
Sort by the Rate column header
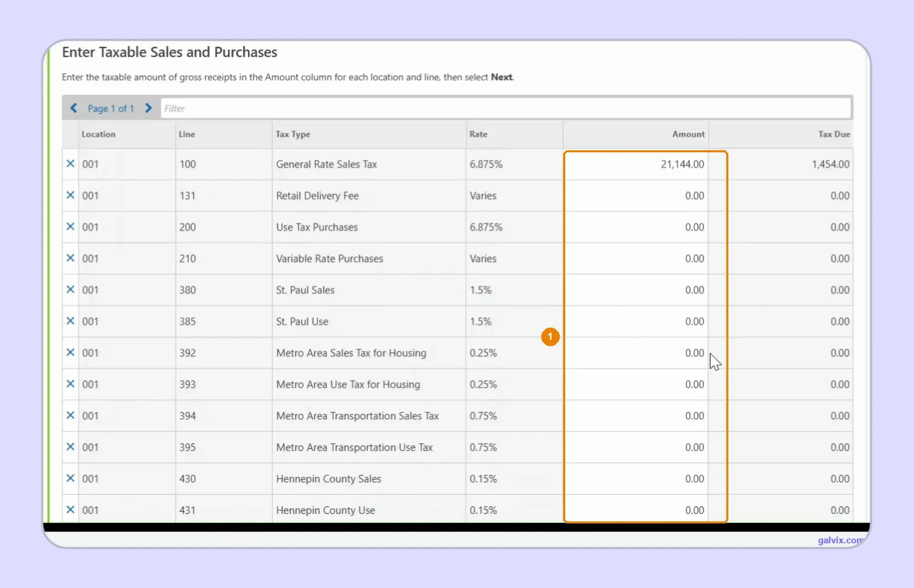478,134
